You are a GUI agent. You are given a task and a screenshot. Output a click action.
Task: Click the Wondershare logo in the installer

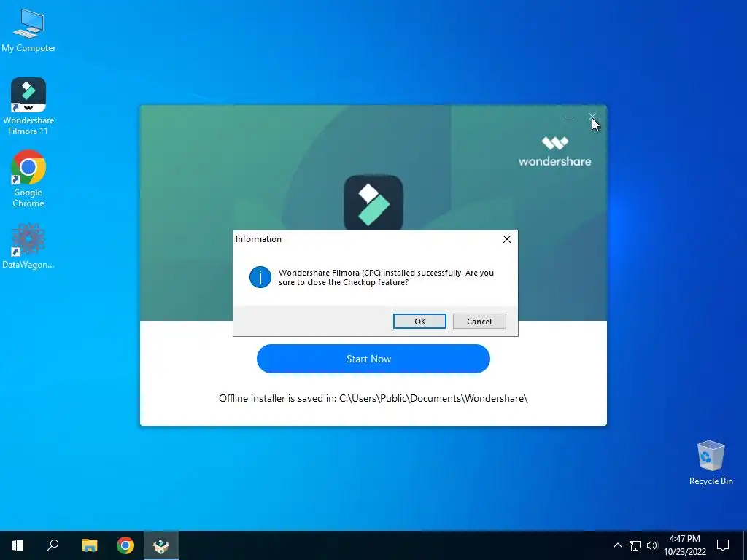[x=554, y=152]
